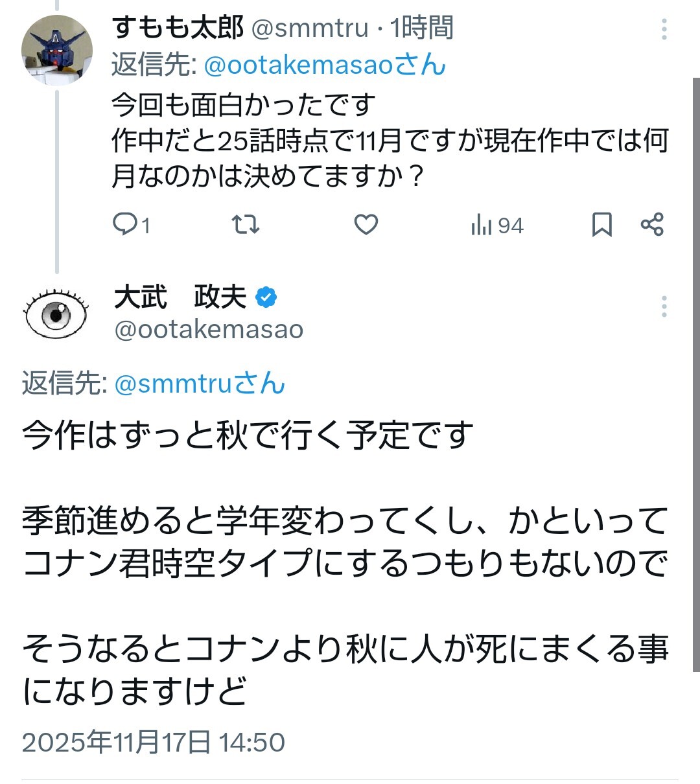Image resolution: width=700 pixels, height=784 pixels.
Task: Open the すもも太郎 display name
Action: pos(178,27)
